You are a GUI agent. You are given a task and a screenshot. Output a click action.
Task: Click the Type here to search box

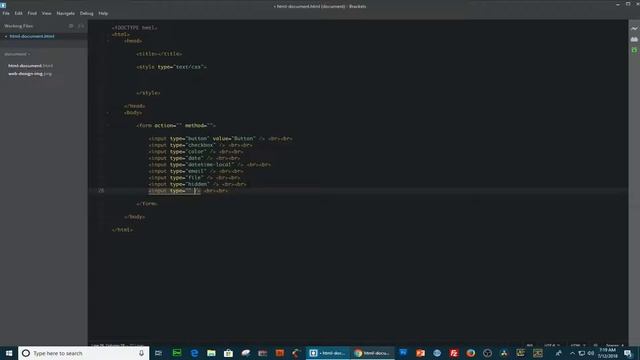click(84, 353)
